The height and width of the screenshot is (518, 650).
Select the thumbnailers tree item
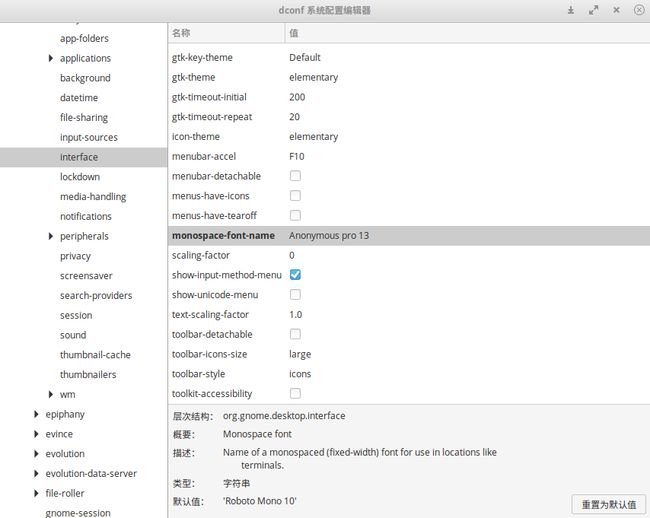(x=88, y=375)
